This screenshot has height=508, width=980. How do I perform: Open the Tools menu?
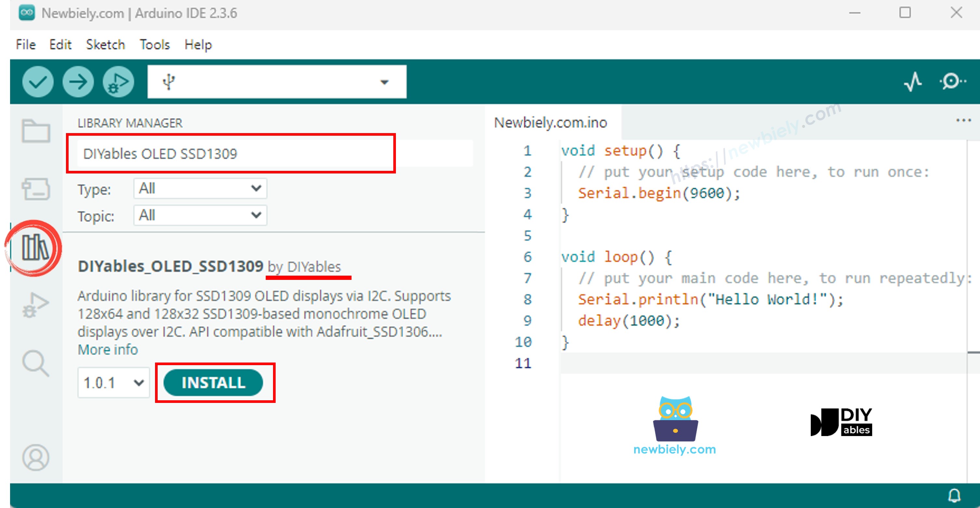click(x=154, y=44)
